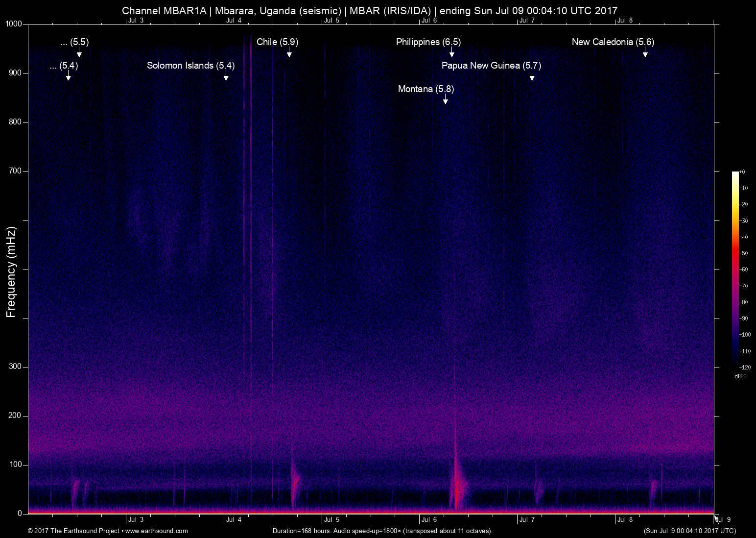Click the arrow beneath Chile (5.9)
This screenshot has height=538, width=756.
point(289,52)
